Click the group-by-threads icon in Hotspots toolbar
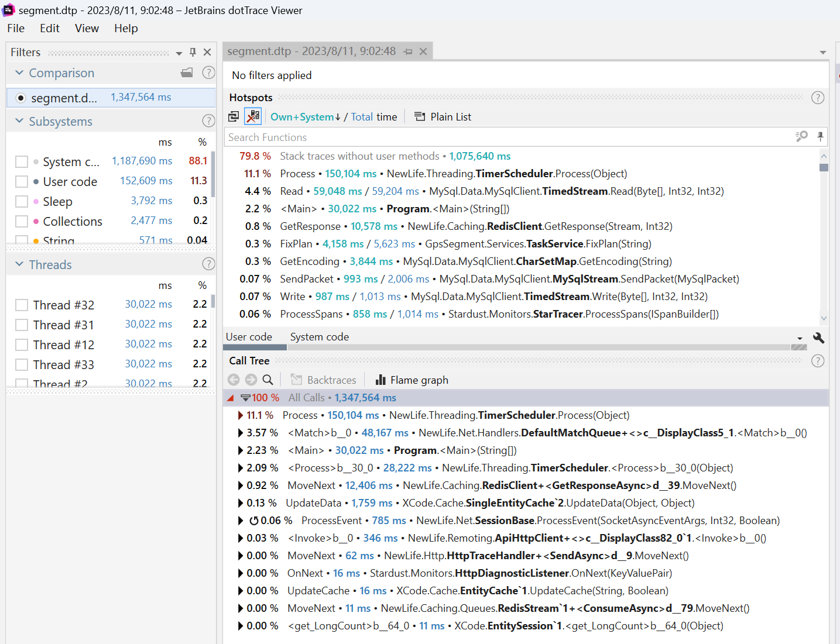This screenshot has height=644, width=840. (x=234, y=116)
